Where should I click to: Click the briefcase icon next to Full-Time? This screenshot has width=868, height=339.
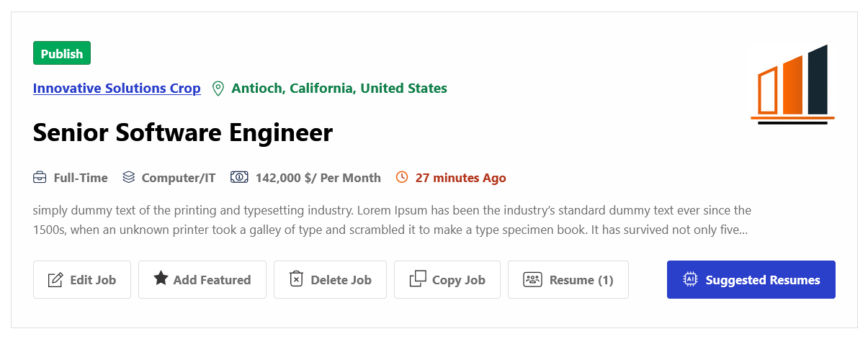pyautogui.click(x=40, y=178)
